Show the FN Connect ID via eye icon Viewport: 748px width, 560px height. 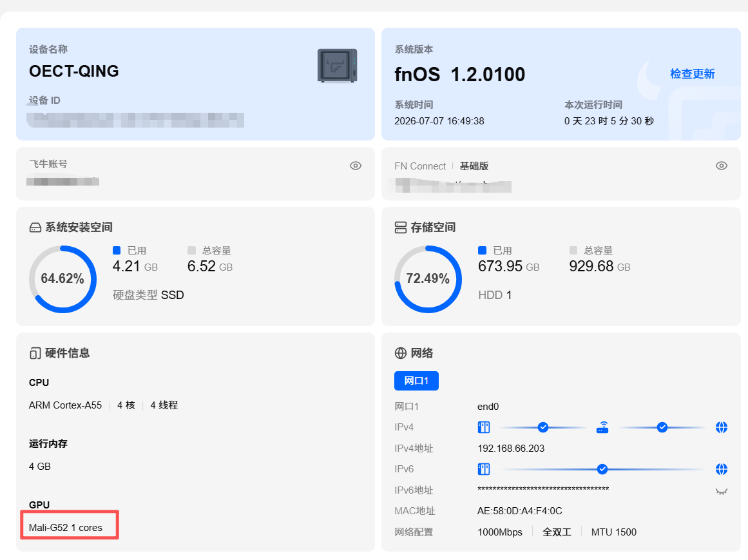722,166
